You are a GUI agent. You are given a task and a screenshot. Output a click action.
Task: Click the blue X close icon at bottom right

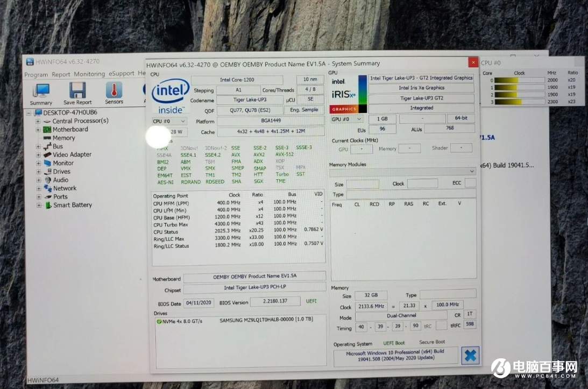point(470,356)
